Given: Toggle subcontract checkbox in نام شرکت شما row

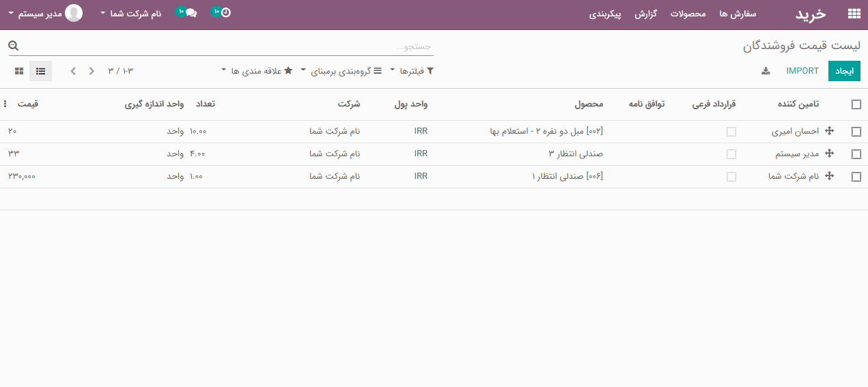Looking at the screenshot, I should (731, 177).
